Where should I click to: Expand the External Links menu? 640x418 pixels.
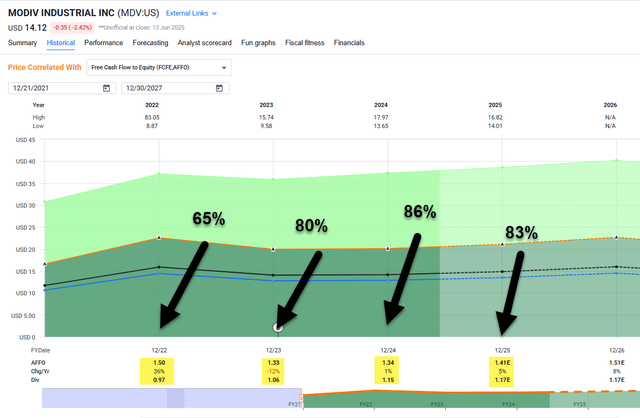(191, 13)
